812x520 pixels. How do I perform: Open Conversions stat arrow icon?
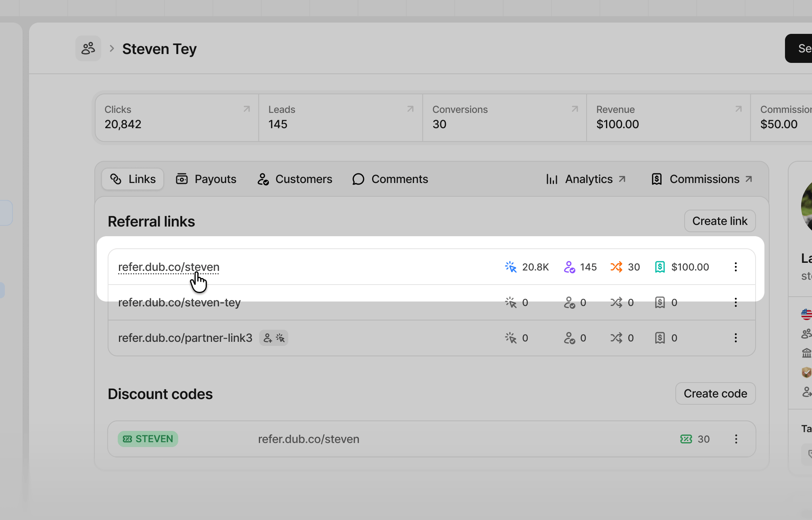tap(575, 109)
